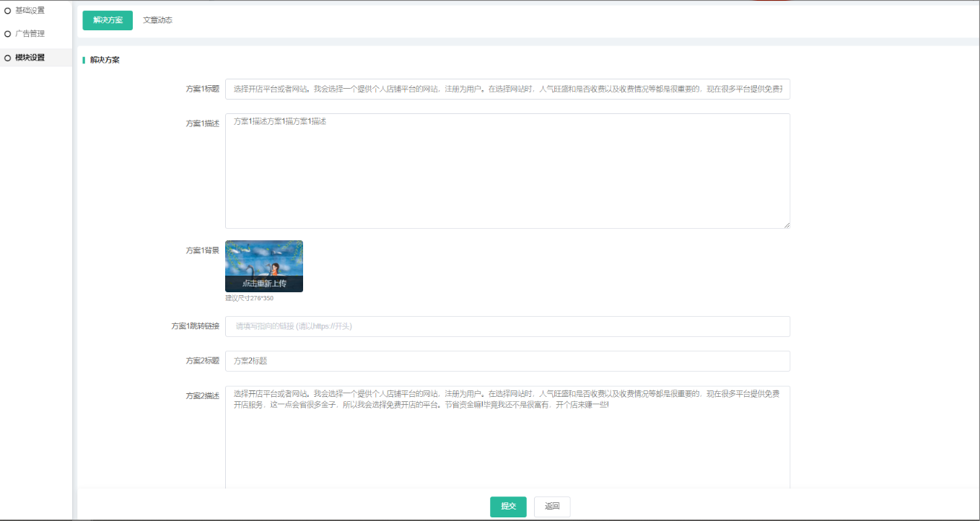Open the 基础设置 sidebar menu

(30, 10)
